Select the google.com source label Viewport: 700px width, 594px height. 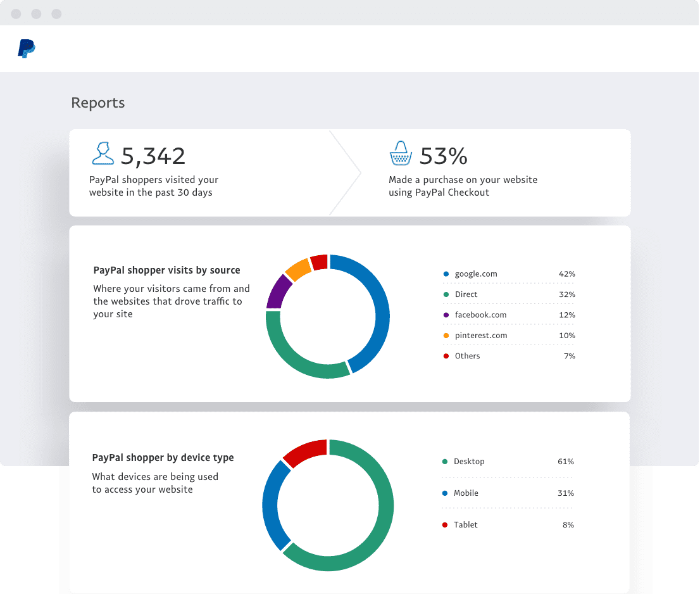[476, 274]
